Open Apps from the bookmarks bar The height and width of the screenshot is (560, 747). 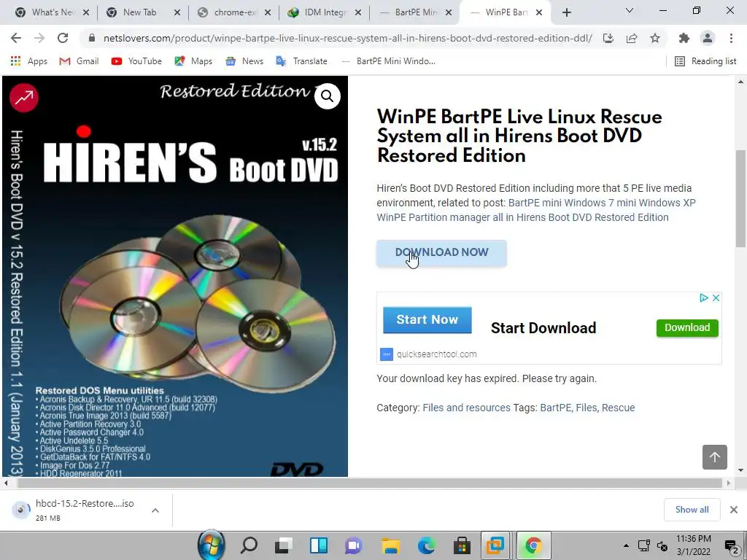tap(29, 61)
